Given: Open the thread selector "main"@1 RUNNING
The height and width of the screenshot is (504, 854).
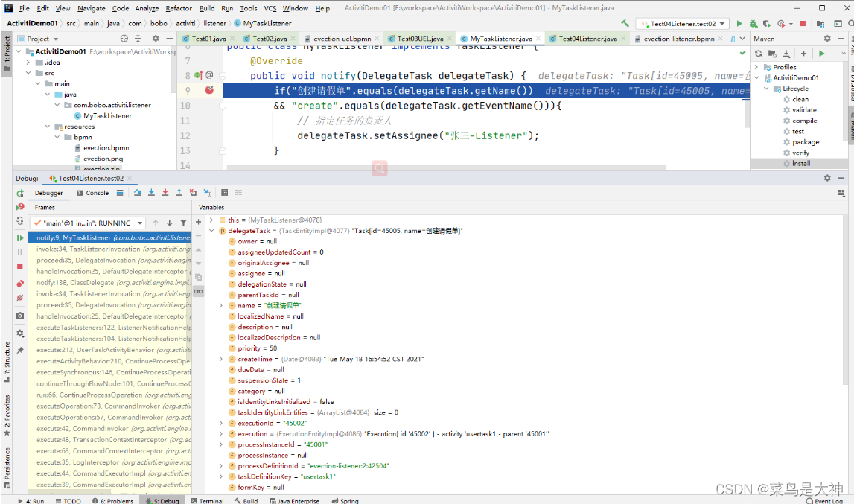Looking at the screenshot, I should coord(87,223).
